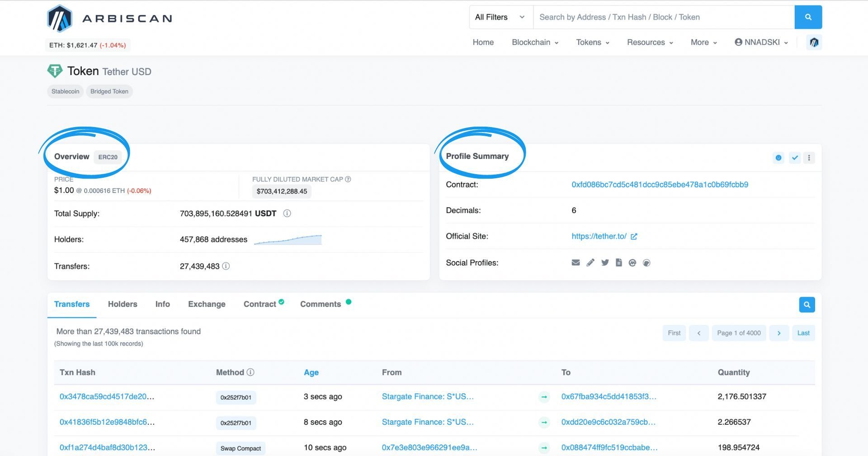Click the whitepaper document icon
The image size is (868, 456).
click(619, 262)
